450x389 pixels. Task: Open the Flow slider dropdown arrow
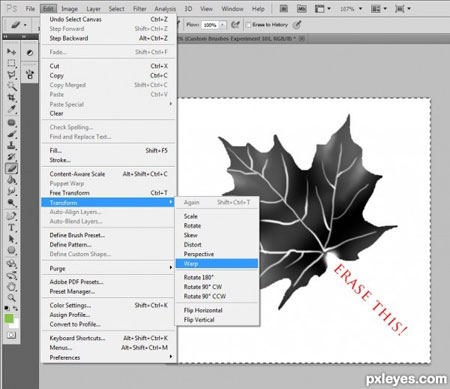pyautogui.click(x=222, y=25)
